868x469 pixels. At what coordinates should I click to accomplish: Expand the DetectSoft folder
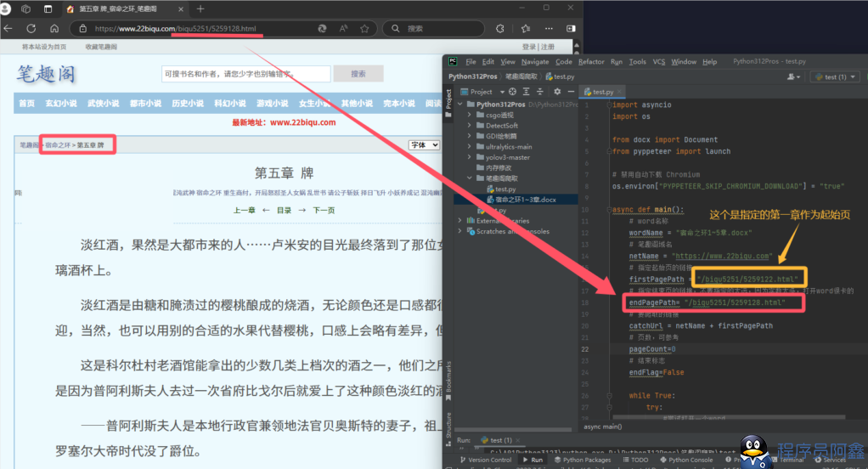470,125
